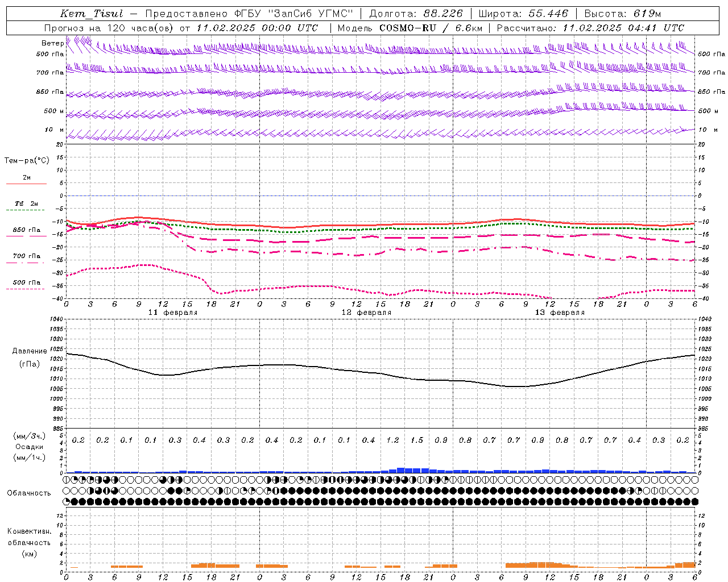Click the '500 гПа' temperature legend entry

pos(26,282)
